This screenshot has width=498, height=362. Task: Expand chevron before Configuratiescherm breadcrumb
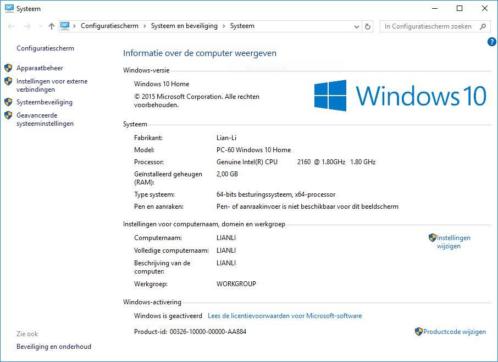pyautogui.click(x=74, y=26)
